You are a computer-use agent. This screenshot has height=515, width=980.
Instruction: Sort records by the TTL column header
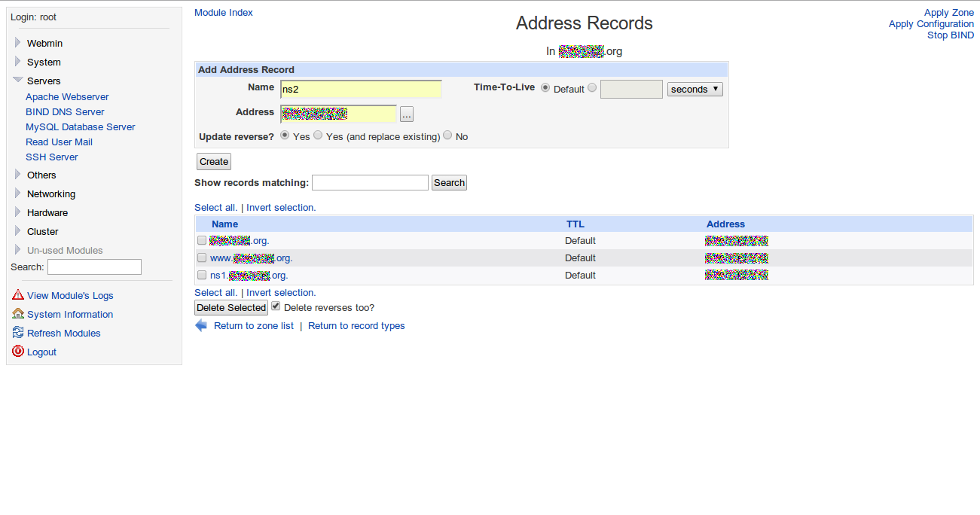click(575, 224)
